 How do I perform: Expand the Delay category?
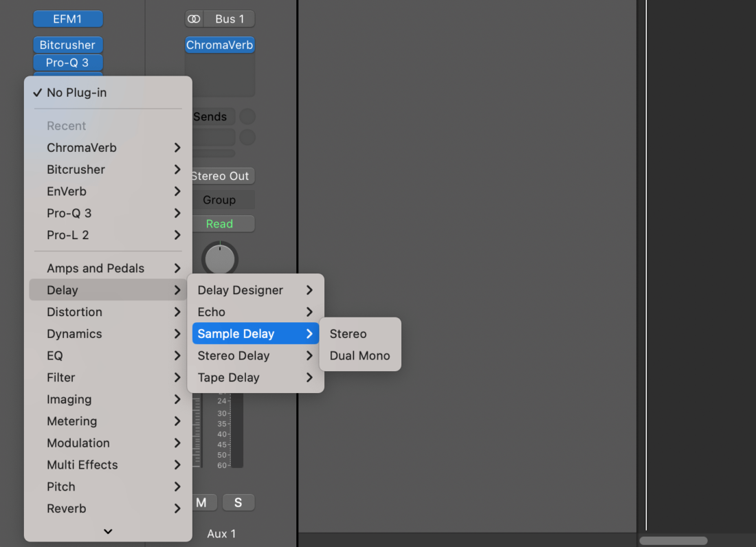tap(108, 290)
